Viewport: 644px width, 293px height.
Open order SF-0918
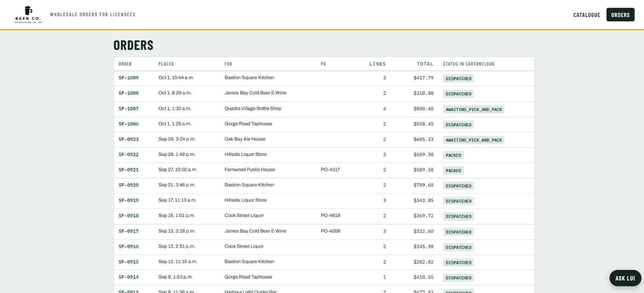(129, 216)
